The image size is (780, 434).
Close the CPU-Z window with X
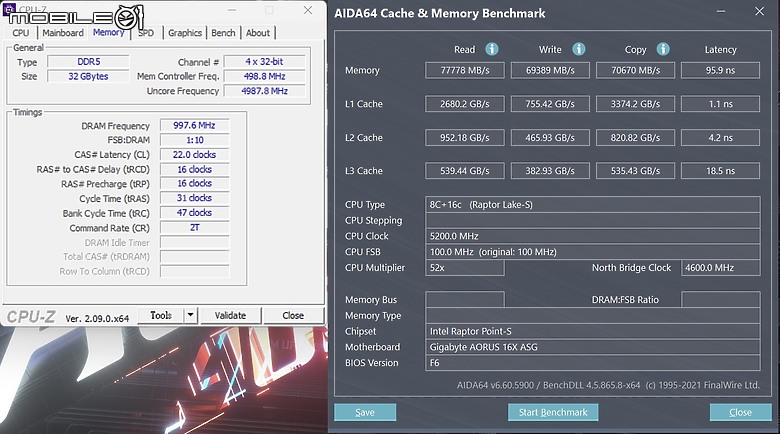click(x=308, y=10)
